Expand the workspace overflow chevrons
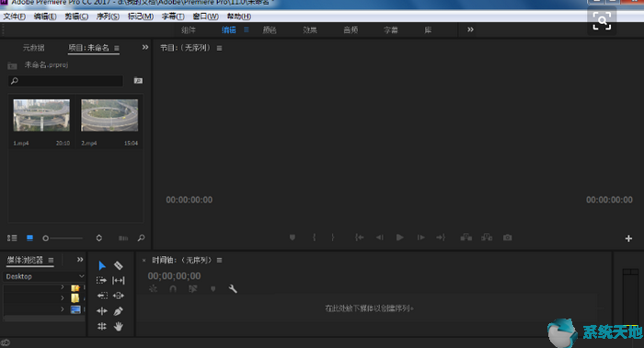 point(470,29)
